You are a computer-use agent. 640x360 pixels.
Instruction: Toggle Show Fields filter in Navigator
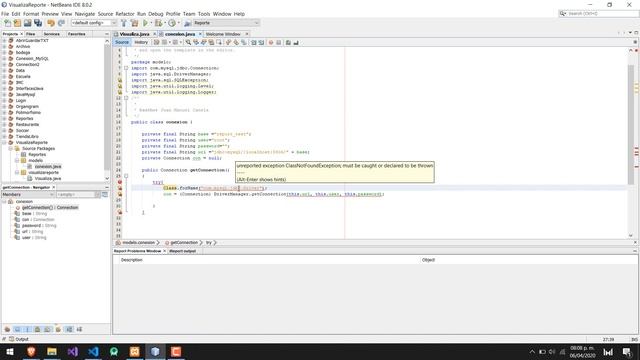pyautogui.click(x=17, y=329)
